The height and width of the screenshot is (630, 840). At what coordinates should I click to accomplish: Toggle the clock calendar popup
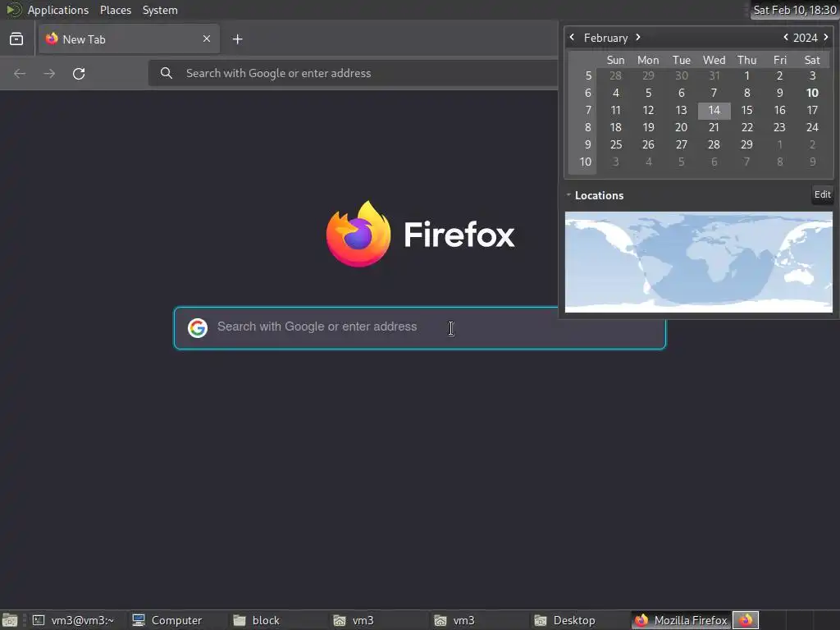794,10
